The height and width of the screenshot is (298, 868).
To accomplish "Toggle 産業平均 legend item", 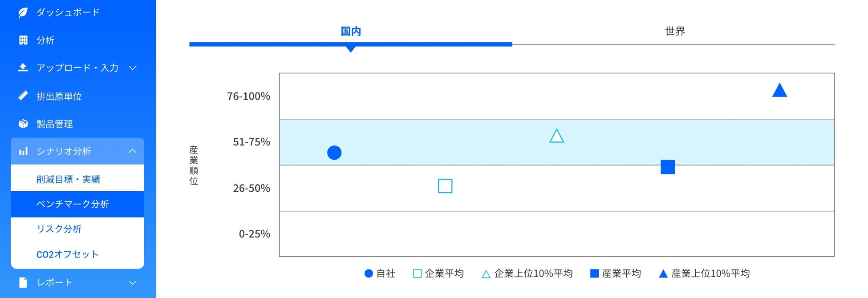I will pyautogui.click(x=616, y=274).
